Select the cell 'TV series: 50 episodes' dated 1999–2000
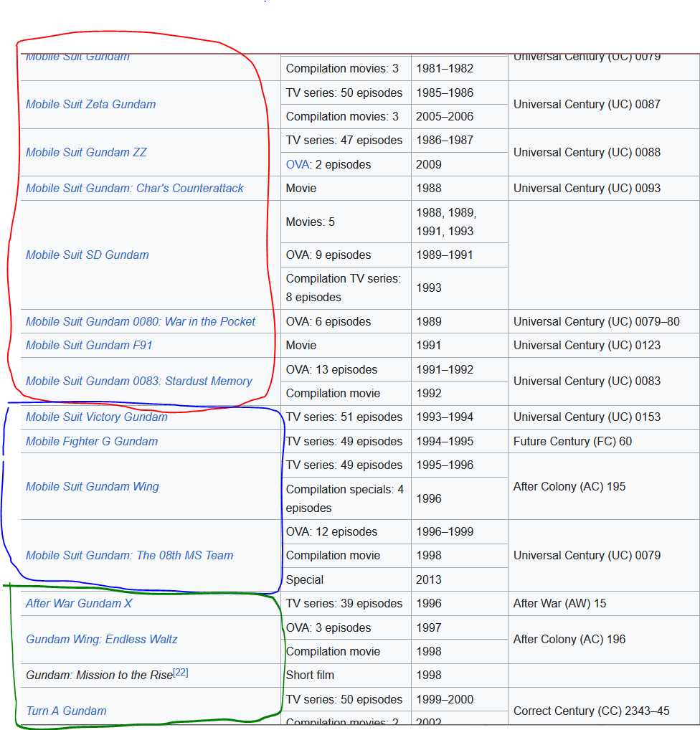The width and height of the screenshot is (700, 730). [x=346, y=699]
